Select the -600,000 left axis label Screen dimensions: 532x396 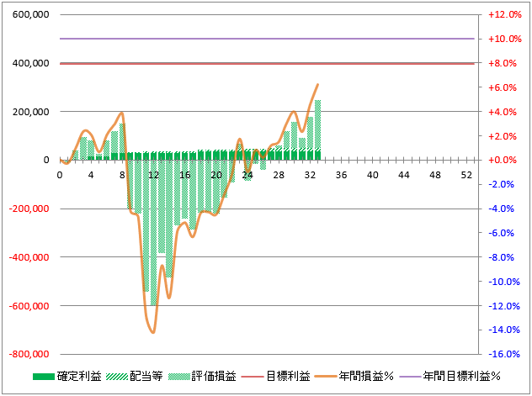tap(29, 306)
